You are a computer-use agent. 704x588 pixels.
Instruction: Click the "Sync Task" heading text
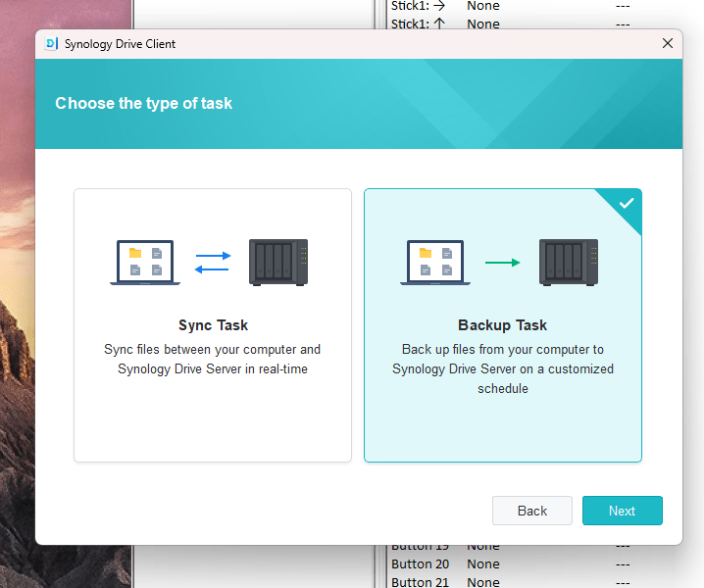click(x=213, y=325)
